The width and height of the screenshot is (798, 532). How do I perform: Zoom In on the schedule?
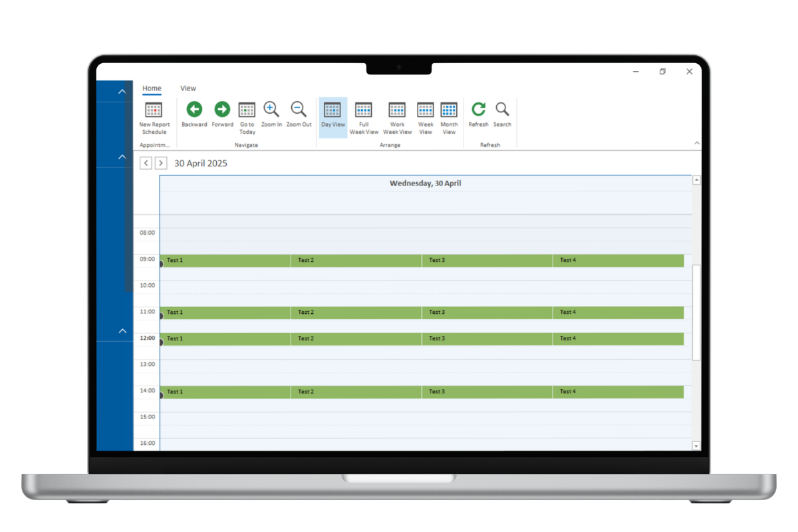(x=271, y=114)
